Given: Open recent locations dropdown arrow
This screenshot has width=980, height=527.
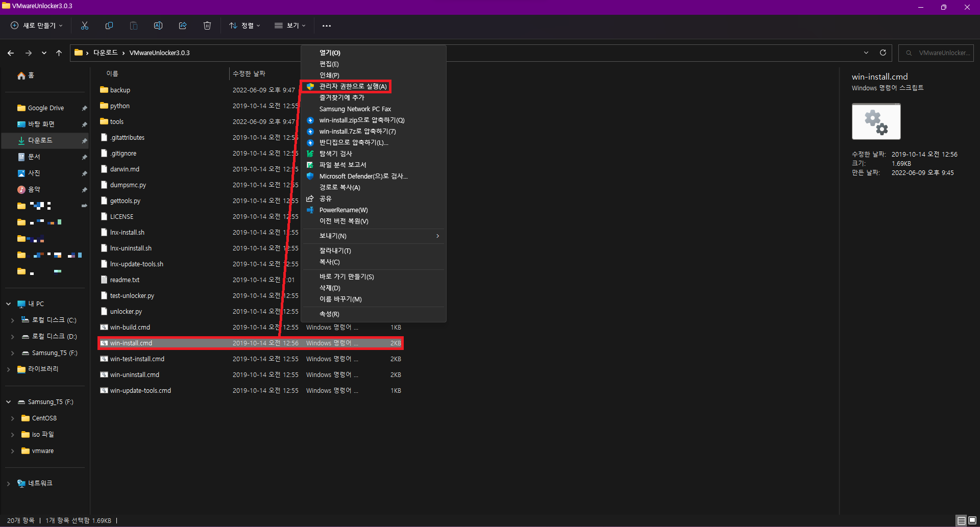Looking at the screenshot, I should pos(44,53).
